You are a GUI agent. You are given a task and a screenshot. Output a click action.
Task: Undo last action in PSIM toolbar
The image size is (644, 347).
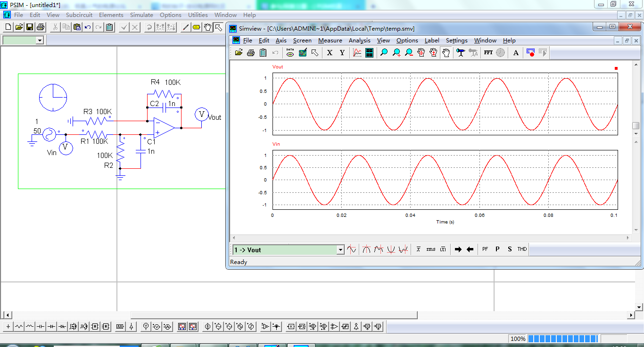pos(88,27)
